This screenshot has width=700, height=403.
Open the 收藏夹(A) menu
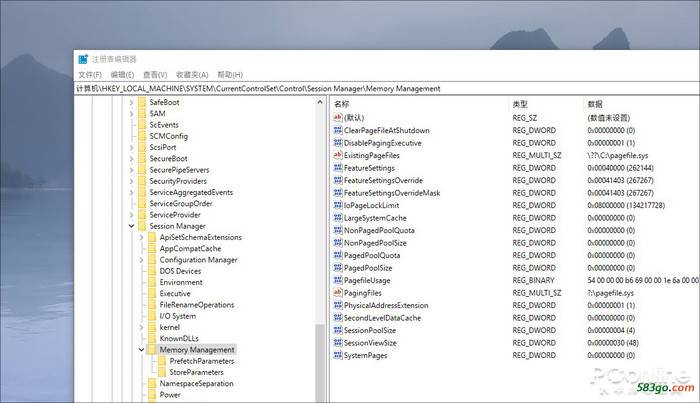pyautogui.click(x=191, y=74)
